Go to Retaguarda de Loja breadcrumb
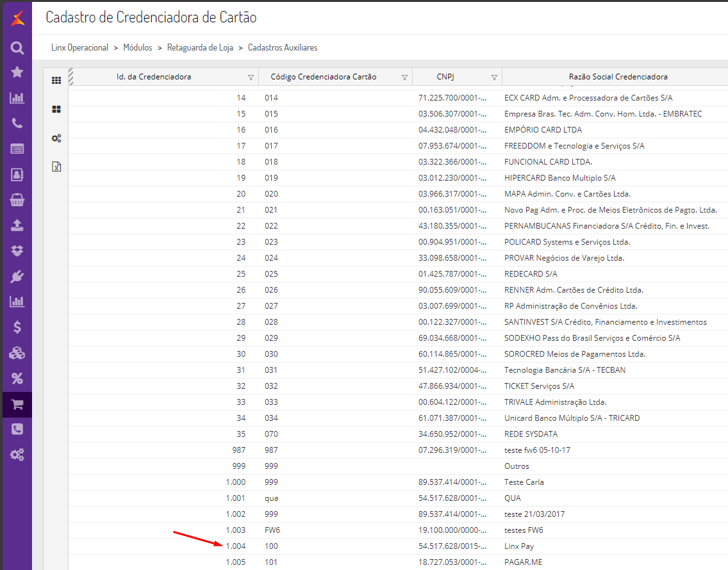This screenshot has width=728, height=570. pos(200,47)
